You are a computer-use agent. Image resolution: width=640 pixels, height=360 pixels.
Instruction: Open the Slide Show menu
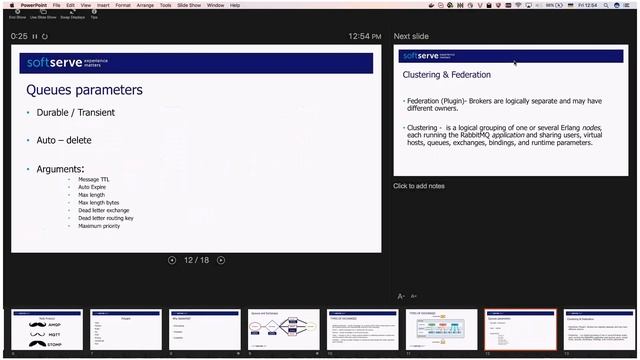189,5
